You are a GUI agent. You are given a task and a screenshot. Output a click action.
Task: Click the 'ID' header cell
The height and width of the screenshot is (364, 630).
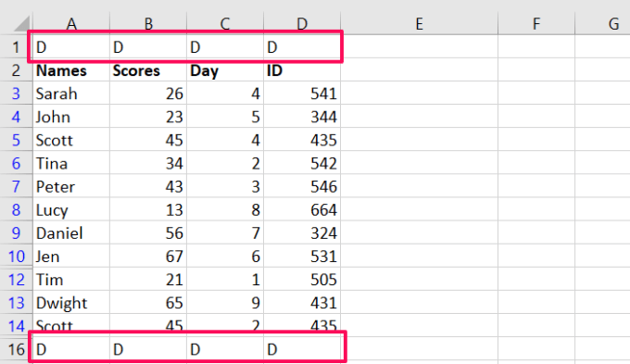[x=302, y=70]
